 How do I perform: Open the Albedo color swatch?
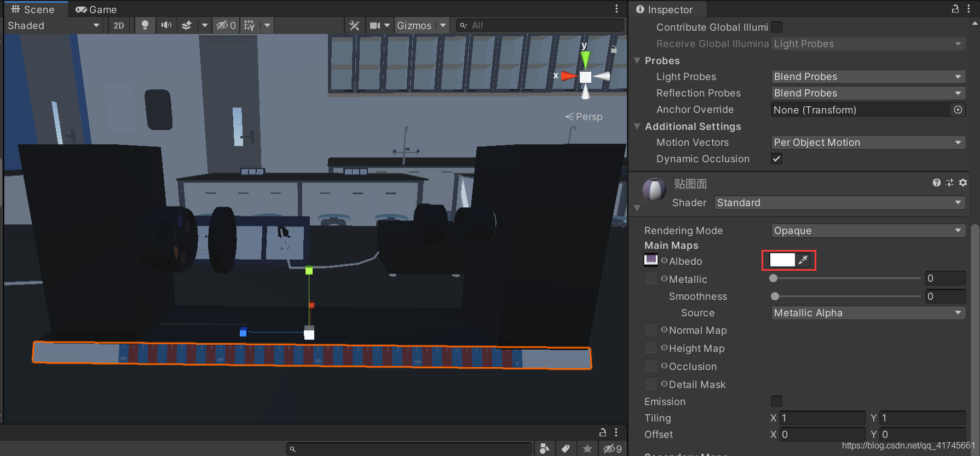coord(782,260)
